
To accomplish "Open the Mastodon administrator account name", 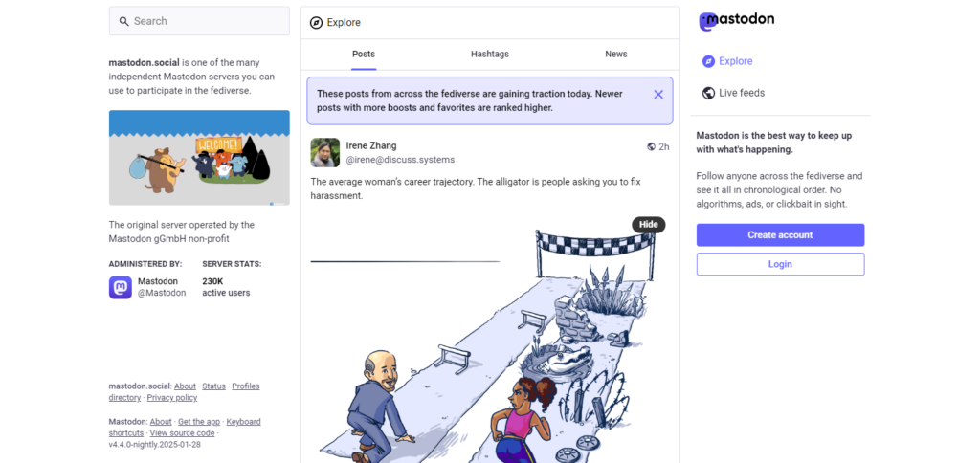I will coord(158,281).
